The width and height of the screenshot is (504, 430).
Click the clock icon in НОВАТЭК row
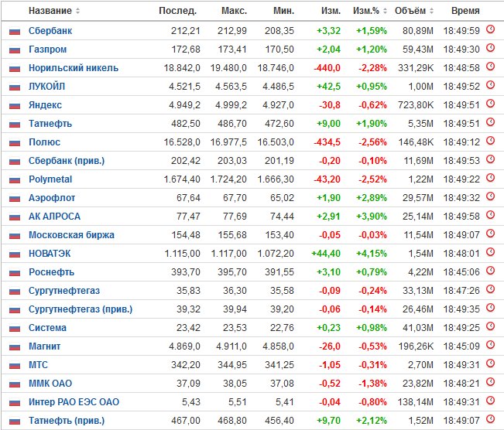(490, 252)
